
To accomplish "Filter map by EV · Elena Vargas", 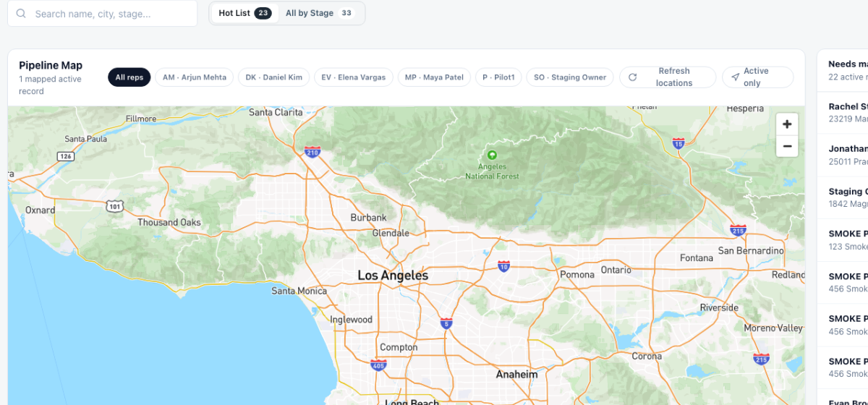I will click(354, 77).
